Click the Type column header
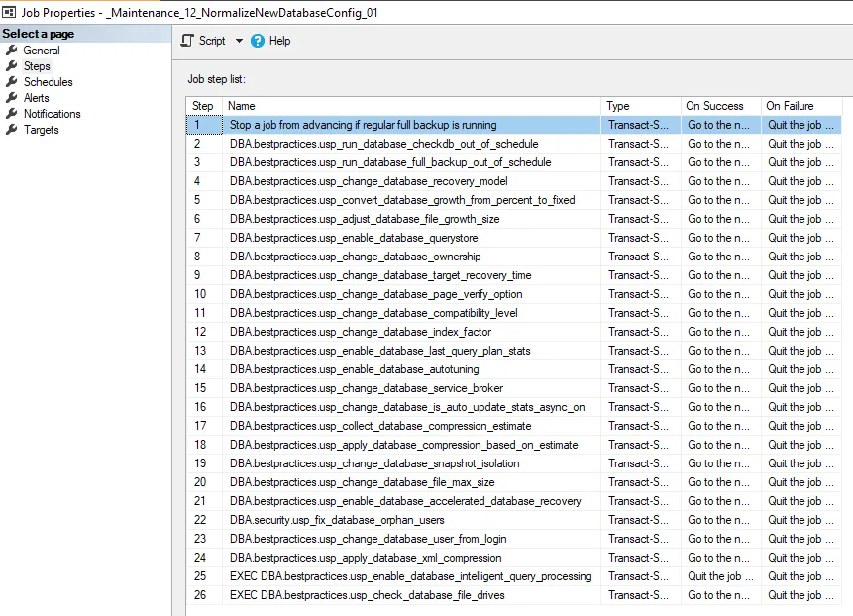Image resolution: width=853 pixels, height=616 pixels. point(620,106)
